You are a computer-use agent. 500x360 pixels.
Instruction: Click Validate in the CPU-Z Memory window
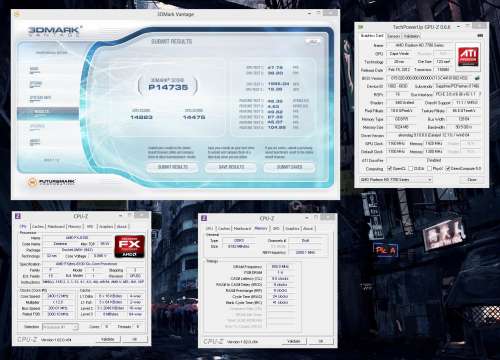click(293, 341)
